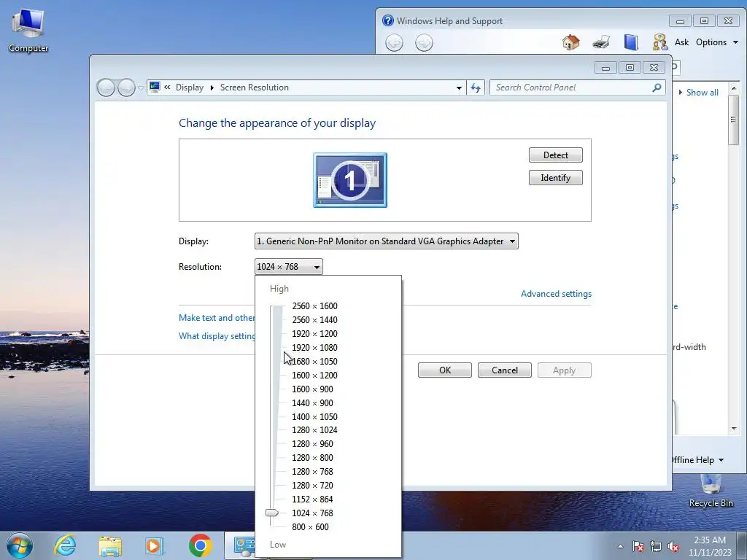747x560 pixels.
Task: Click Screen Resolution breadcrumb item
Action: 255,87
